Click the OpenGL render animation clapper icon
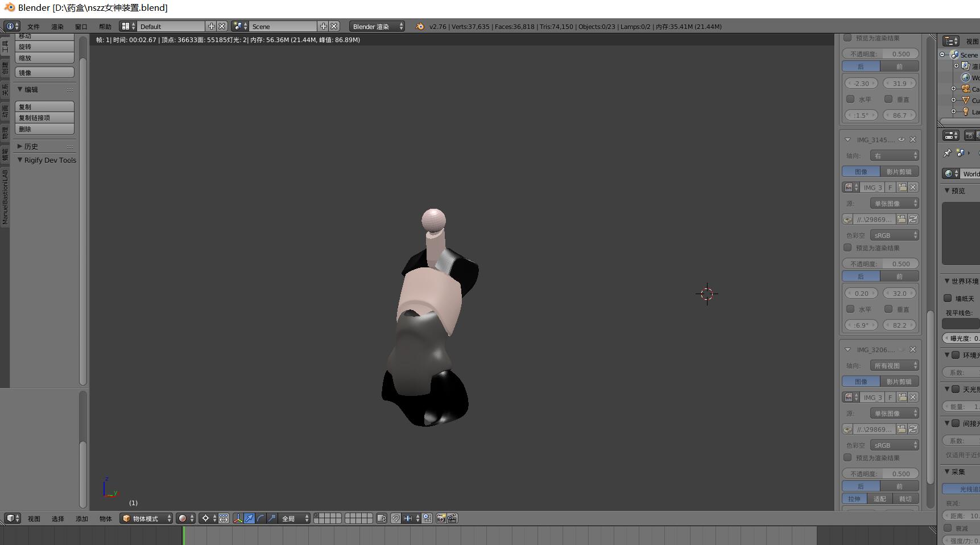Image resolution: width=980 pixels, height=545 pixels. point(452,518)
